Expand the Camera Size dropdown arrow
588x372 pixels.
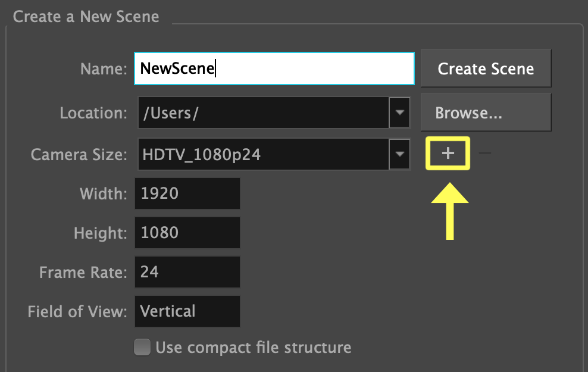(399, 155)
